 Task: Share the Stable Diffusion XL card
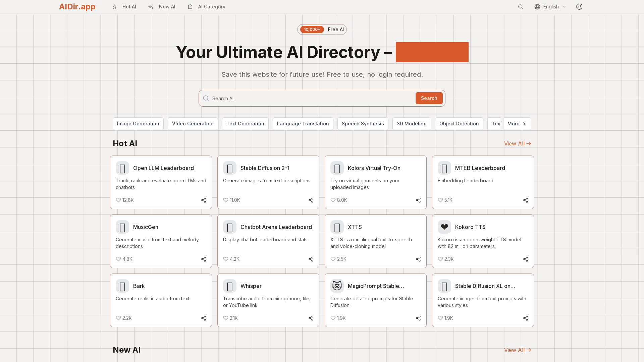pyautogui.click(x=526, y=318)
